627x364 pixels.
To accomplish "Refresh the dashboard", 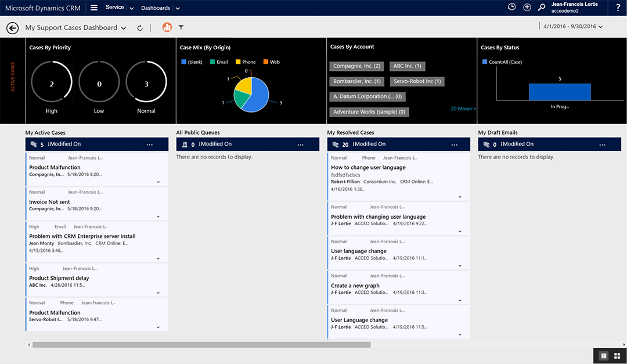I will pyautogui.click(x=140, y=28).
